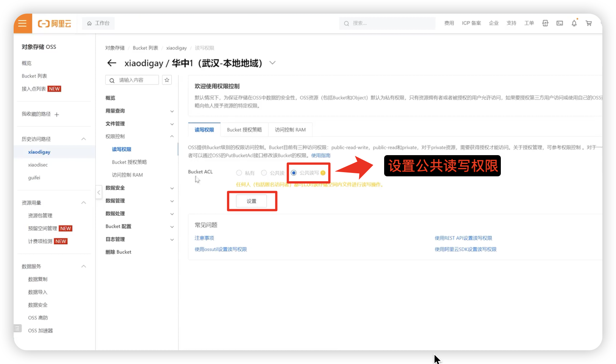Select xiaodigay in history paths
Viewport: 616px width, 364px height.
[39, 152]
